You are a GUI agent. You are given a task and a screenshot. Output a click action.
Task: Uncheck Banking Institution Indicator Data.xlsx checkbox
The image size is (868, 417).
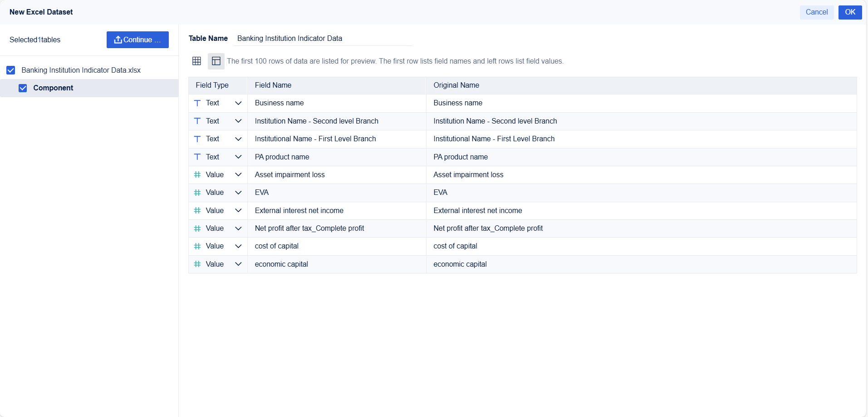(x=11, y=70)
